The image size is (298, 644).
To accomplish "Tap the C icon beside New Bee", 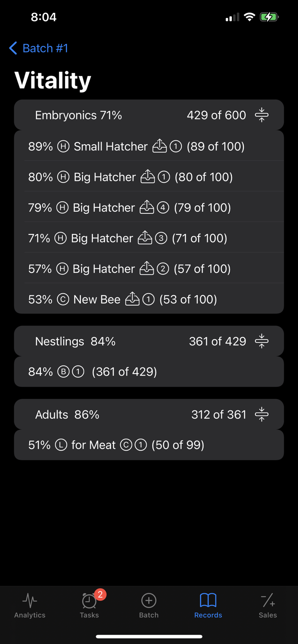I will pyautogui.click(x=63, y=299).
